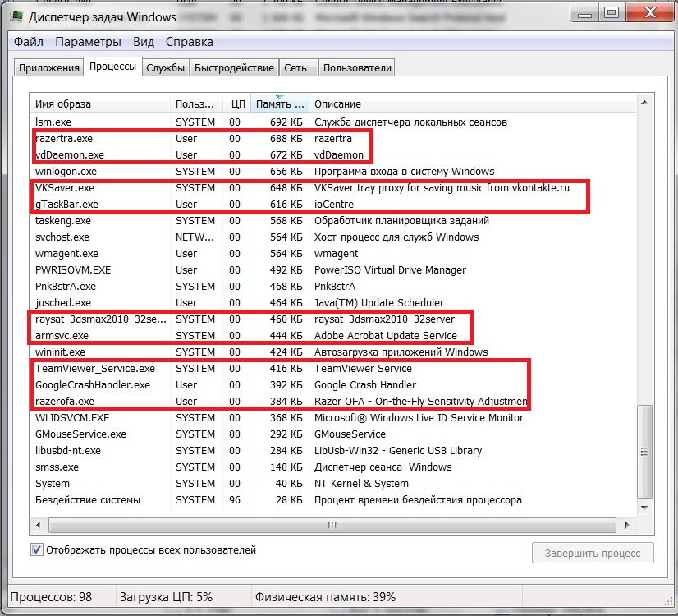Image resolution: width=678 pixels, height=616 pixels.
Task: Select the VKSaver.exe process
Action: click(333, 188)
